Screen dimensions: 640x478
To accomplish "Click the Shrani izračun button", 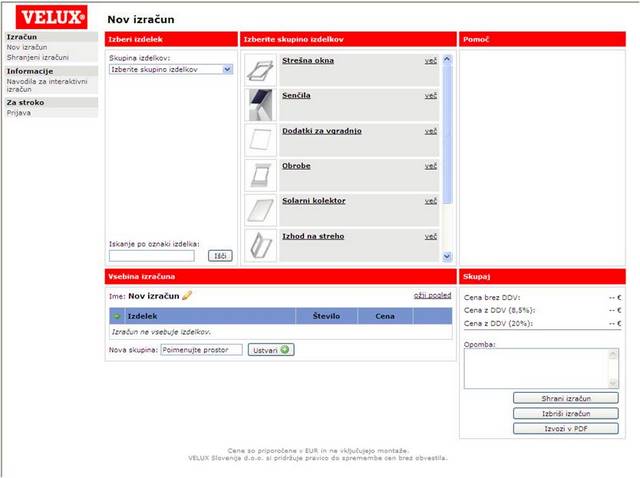I will pyautogui.click(x=565, y=398).
